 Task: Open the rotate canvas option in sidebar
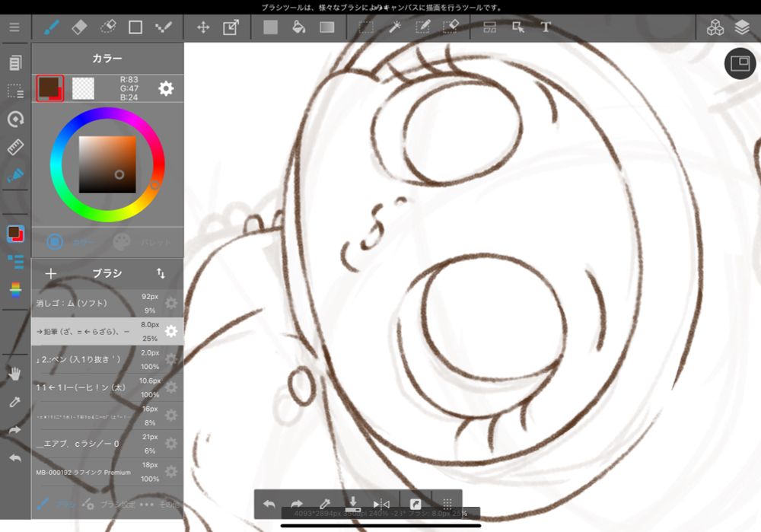tap(15, 119)
